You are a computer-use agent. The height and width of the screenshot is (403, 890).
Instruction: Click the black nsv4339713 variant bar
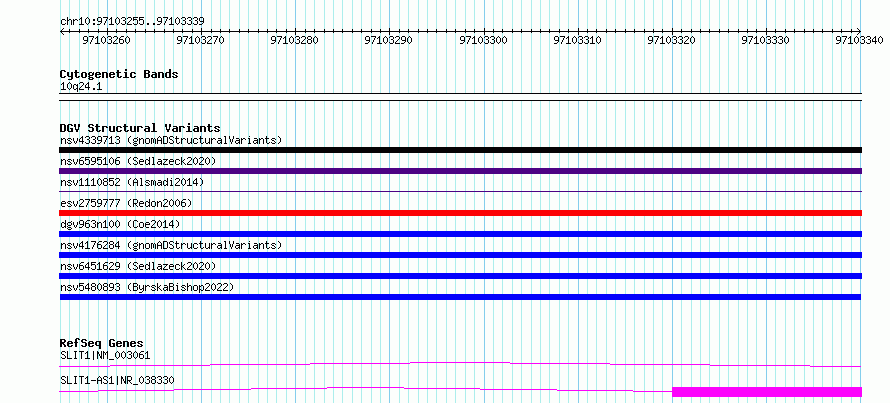tap(461, 150)
